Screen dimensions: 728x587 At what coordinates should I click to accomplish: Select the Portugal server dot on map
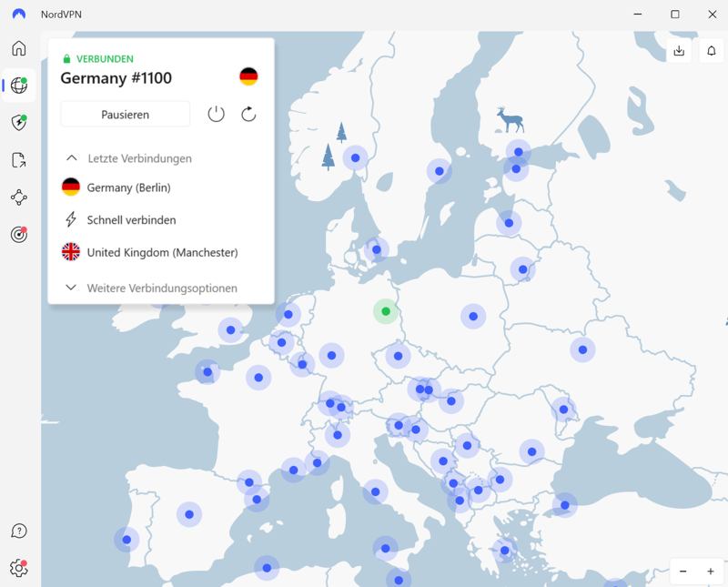pyautogui.click(x=126, y=540)
